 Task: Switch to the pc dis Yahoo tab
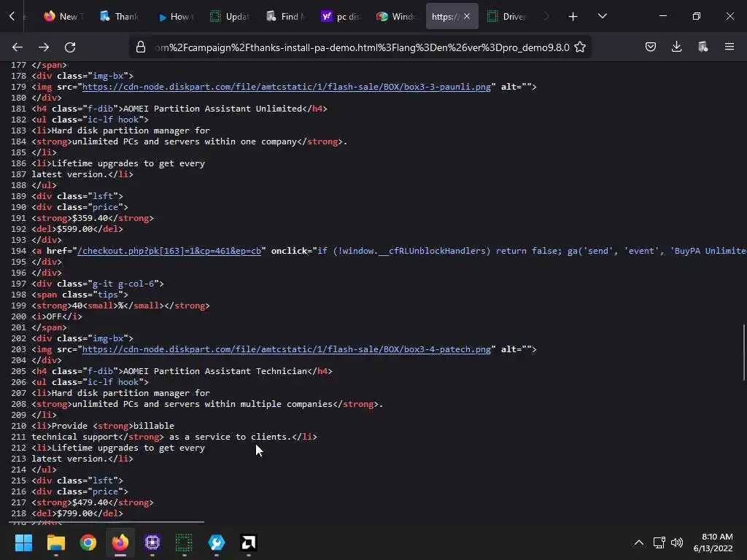point(341,16)
